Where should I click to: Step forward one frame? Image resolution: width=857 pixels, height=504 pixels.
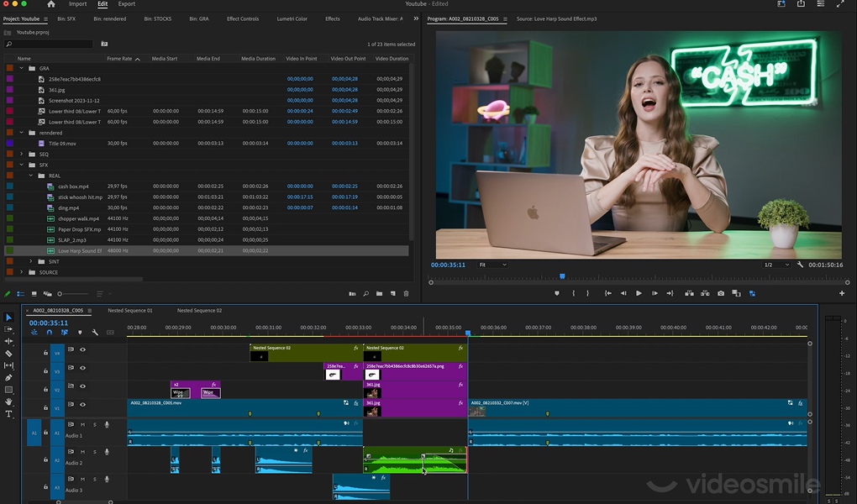point(655,293)
